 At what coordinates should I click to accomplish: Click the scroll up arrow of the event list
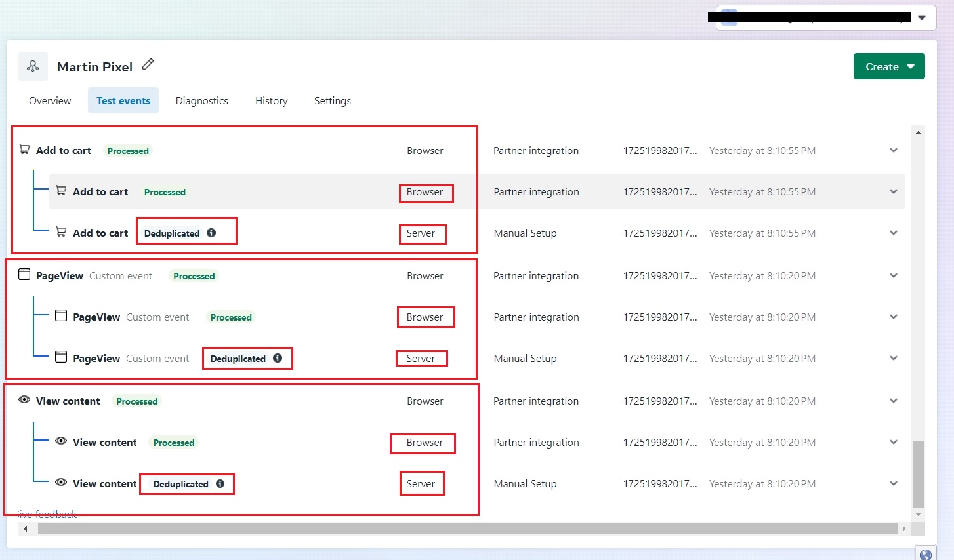(x=918, y=132)
